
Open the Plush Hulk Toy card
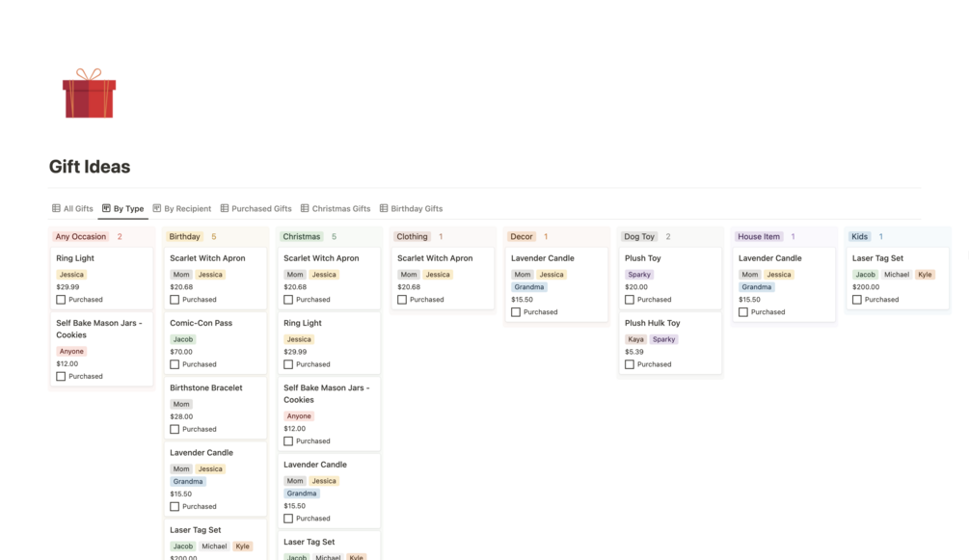(670, 343)
